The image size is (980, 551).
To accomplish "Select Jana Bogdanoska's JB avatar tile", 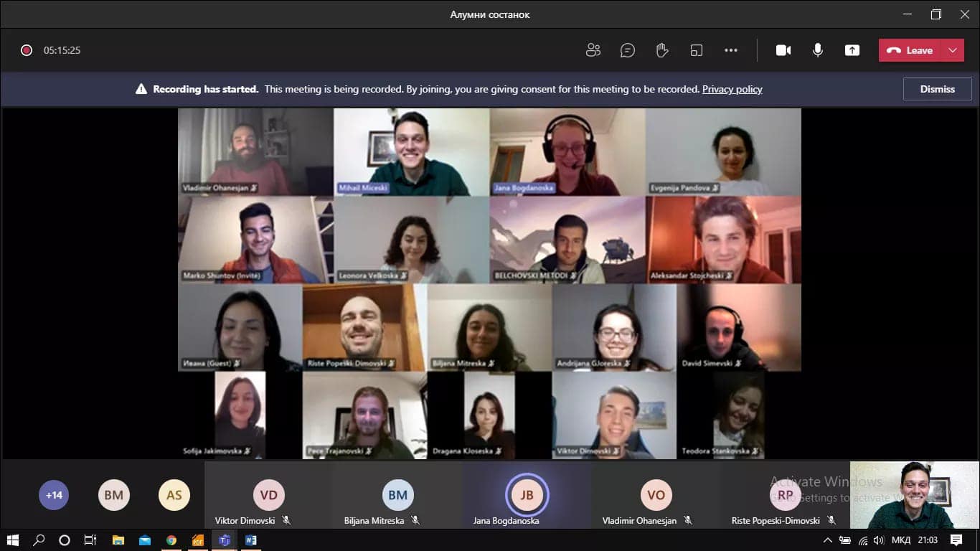I will 527,495.
